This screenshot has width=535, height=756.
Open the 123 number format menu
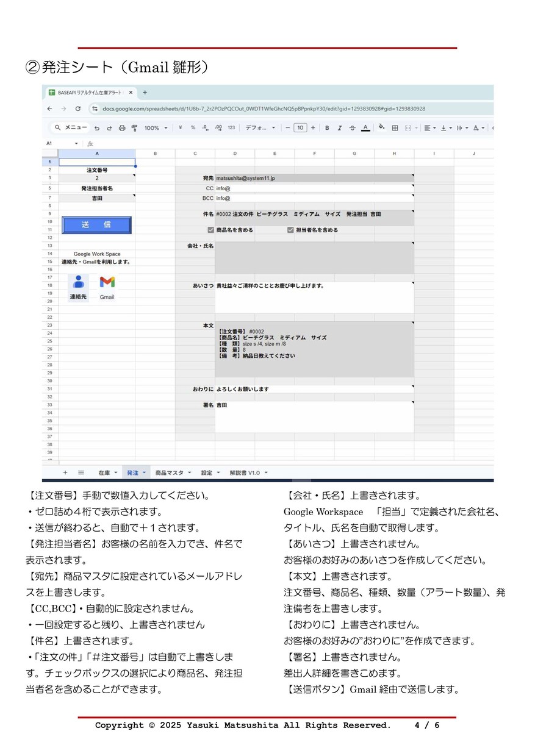tap(231, 128)
